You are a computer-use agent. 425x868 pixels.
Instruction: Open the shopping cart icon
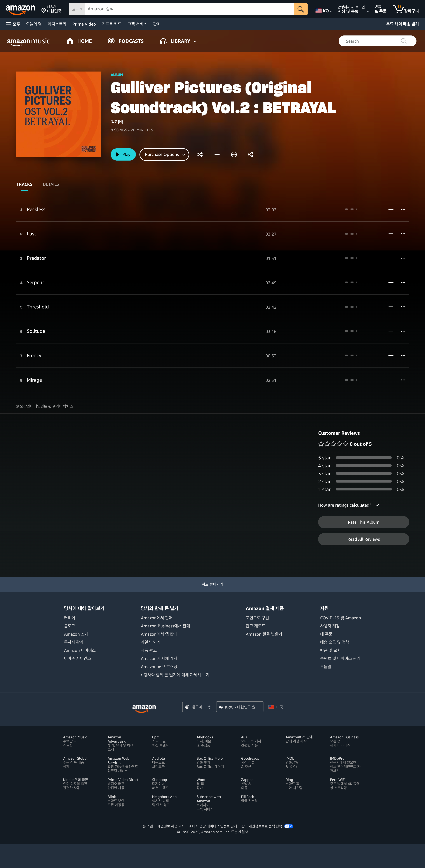pos(406,9)
